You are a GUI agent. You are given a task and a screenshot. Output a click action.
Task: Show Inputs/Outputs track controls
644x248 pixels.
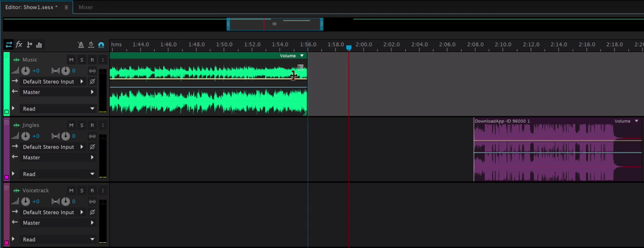coord(8,45)
